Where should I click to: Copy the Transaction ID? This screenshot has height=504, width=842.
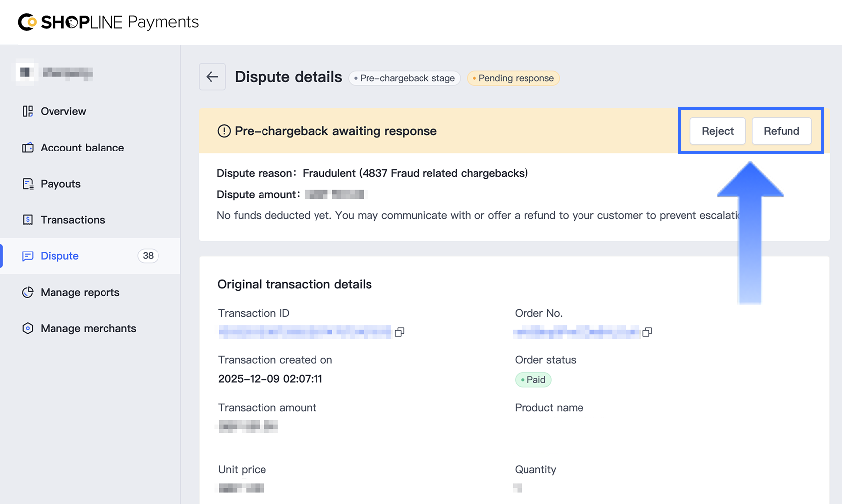[x=399, y=332]
